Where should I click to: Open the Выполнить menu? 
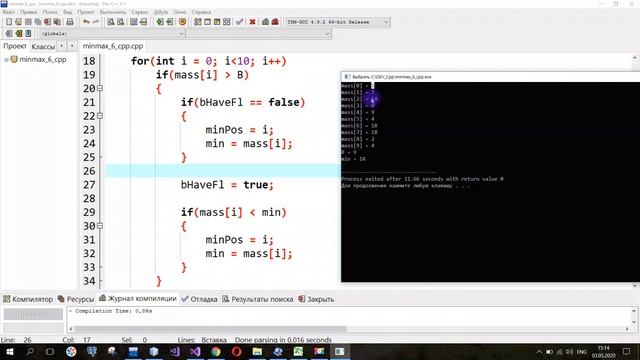(113, 12)
